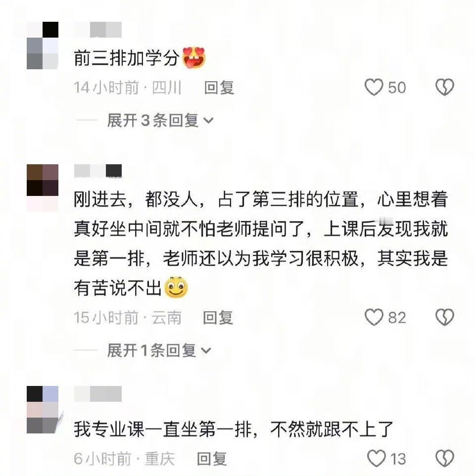Tap broken heart on the Chongqing comment
The width and height of the screenshot is (475, 476).
445,458
